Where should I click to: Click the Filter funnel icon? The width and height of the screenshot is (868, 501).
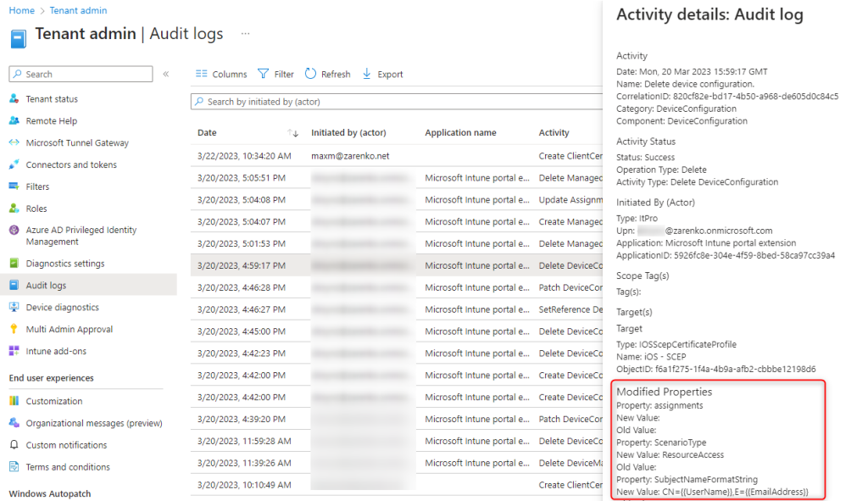(263, 74)
